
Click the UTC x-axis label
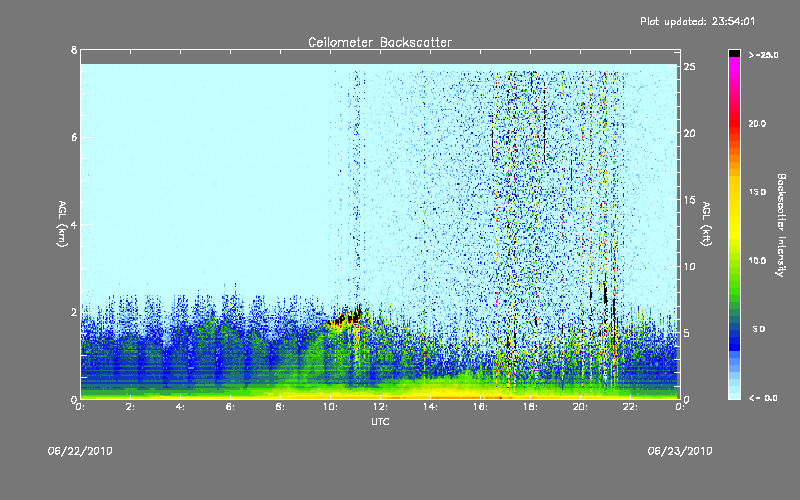[380, 421]
